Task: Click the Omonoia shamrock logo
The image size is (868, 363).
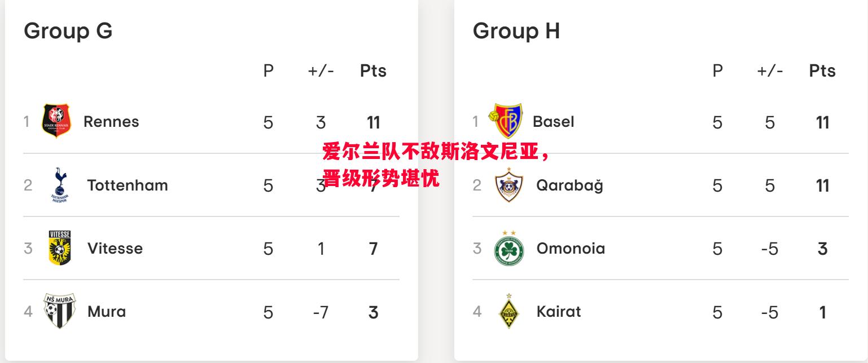Action: tap(508, 248)
